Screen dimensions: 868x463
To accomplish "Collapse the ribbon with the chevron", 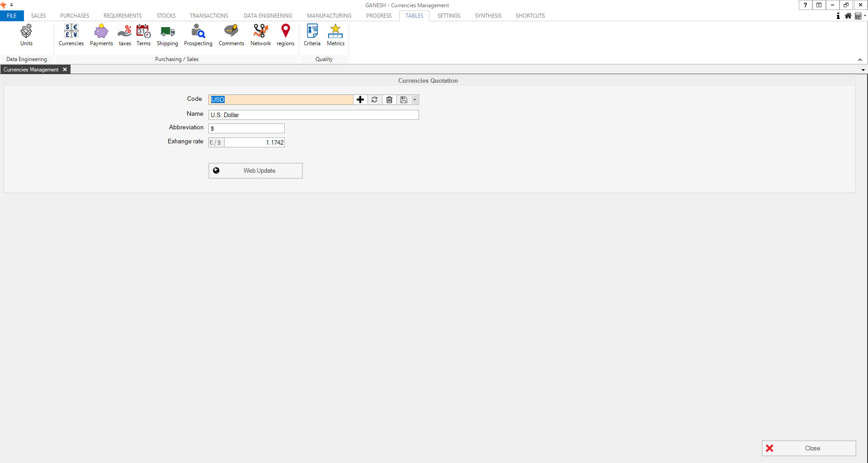I will pos(860,60).
